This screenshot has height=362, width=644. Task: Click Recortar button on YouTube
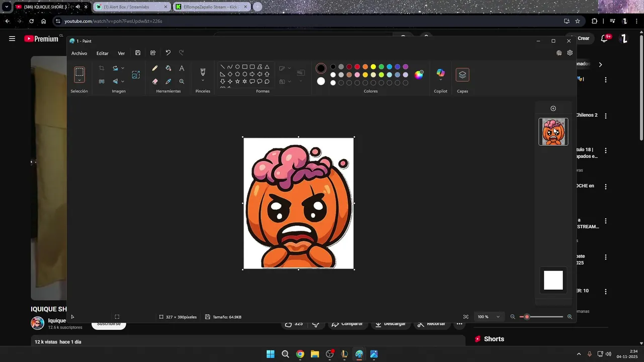[x=432, y=324]
